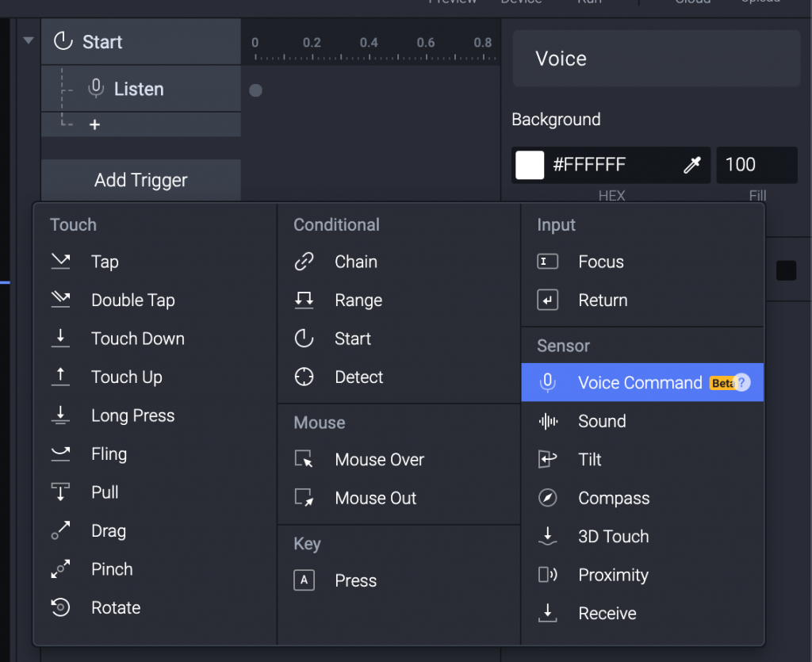Click the power icon on the Start trigger
Viewport: 812px width, 662px height.
63,42
